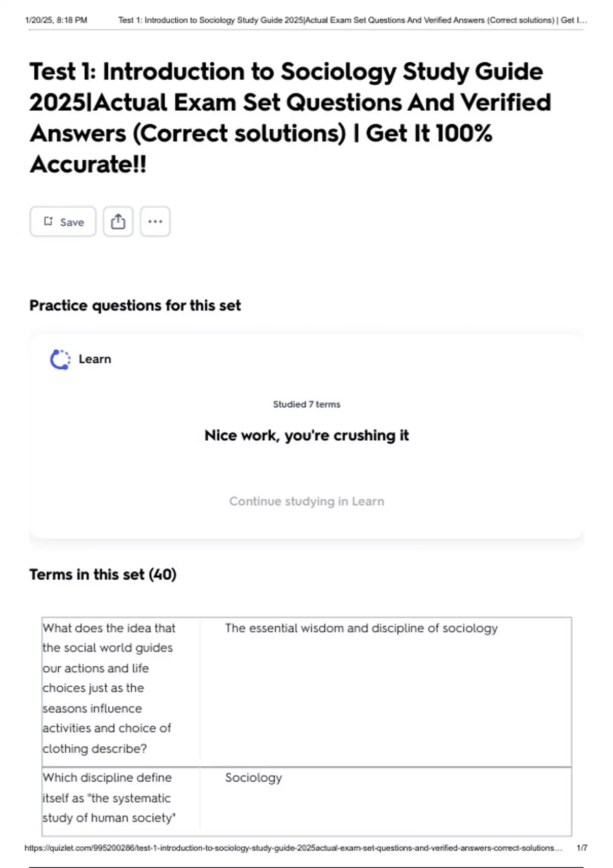Select the Nice work, you're crushing it message

306,436
